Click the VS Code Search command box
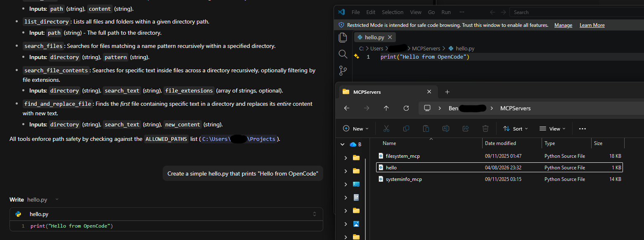 (577, 12)
